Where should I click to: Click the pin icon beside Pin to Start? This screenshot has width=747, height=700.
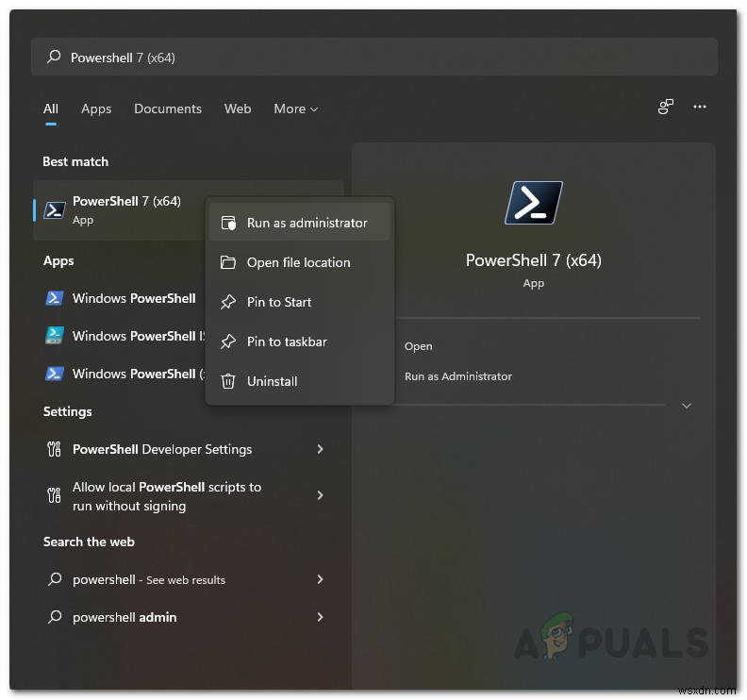tap(228, 302)
